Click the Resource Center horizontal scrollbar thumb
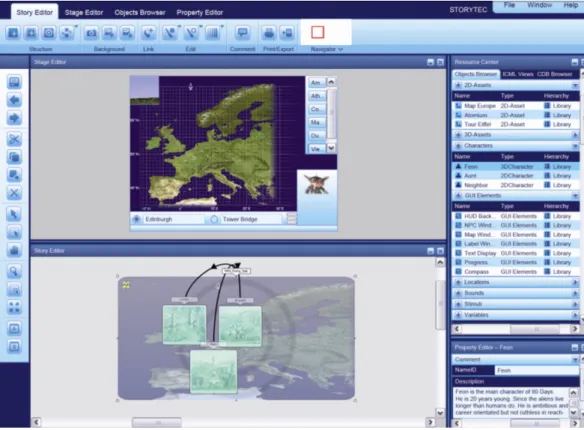 coord(535,329)
